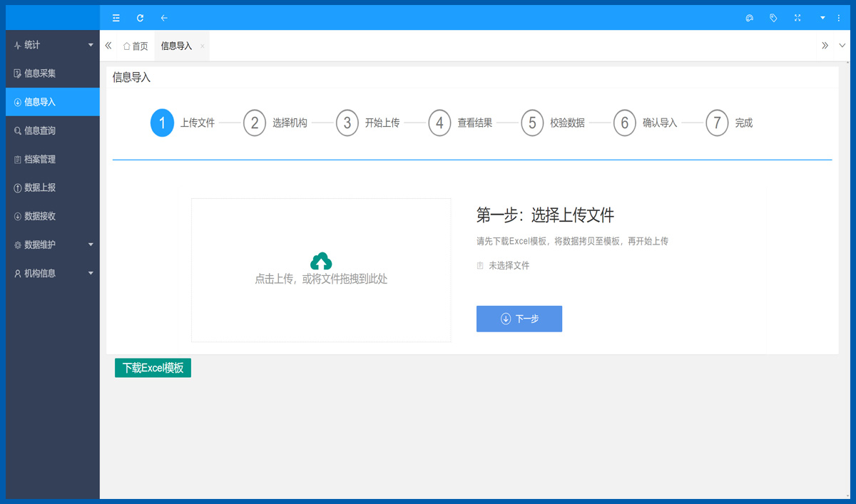Open 信息导入 in sidebar
The image size is (856, 504).
[53, 102]
